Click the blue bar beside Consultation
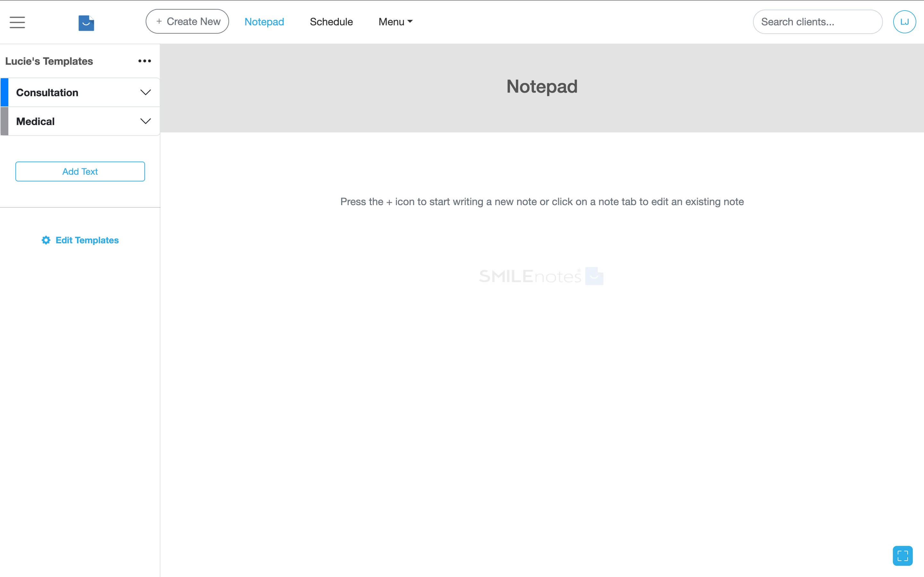 click(4, 92)
